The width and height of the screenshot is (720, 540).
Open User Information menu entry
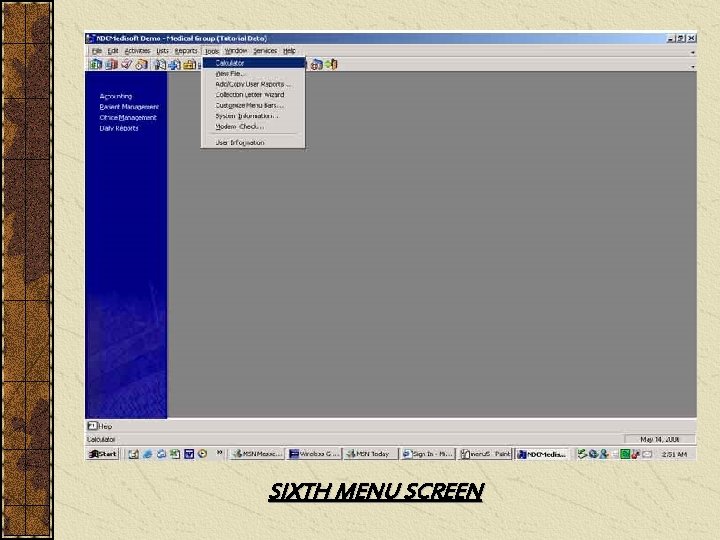click(253, 142)
